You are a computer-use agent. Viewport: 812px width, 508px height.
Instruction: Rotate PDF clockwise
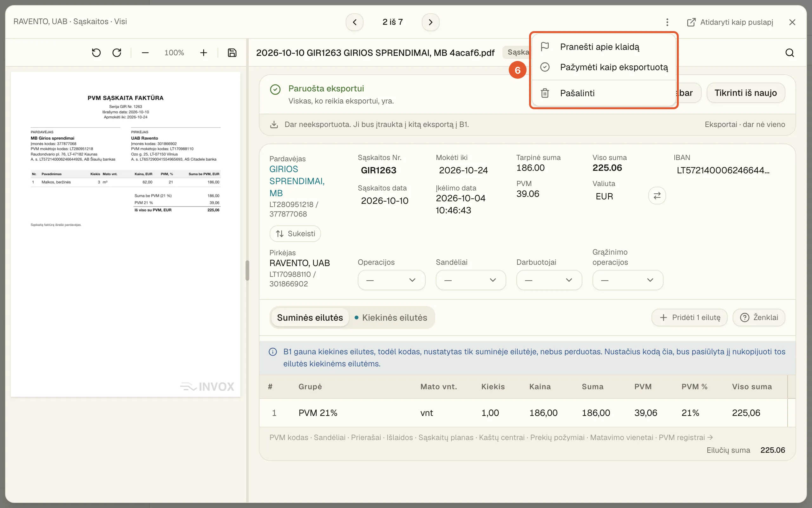[117, 53]
